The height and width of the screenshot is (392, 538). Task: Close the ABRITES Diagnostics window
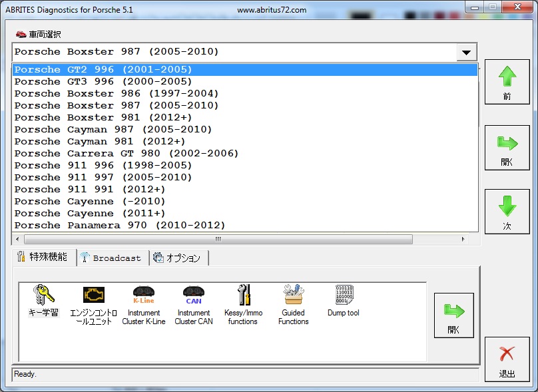tap(518, 7)
